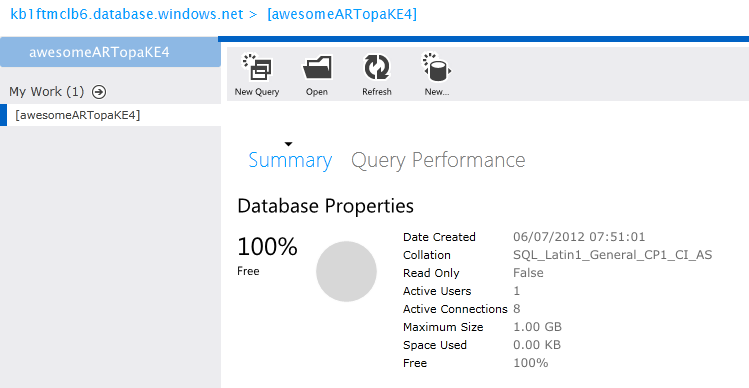Click the My Work (1) label
The height and width of the screenshot is (388, 749).
coord(47,92)
